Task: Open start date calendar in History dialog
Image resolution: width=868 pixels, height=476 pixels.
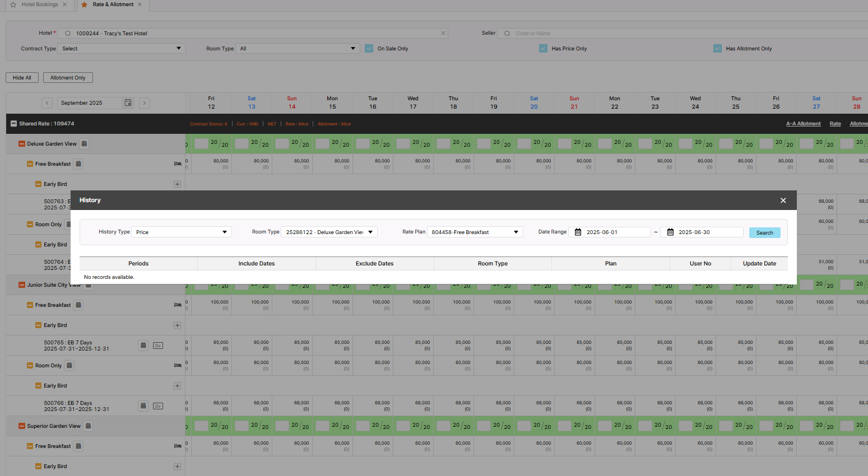Action: pos(578,232)
